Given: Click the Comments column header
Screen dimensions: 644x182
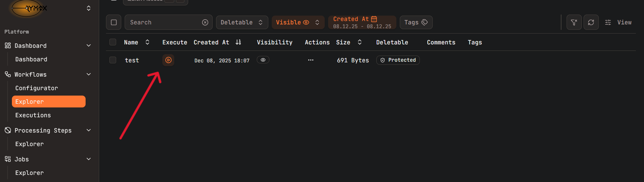Looking at the screenshot, I should click(441, 42).
